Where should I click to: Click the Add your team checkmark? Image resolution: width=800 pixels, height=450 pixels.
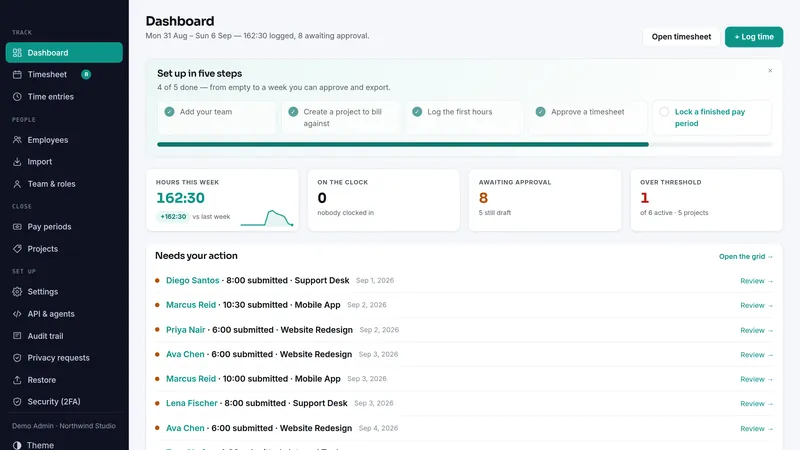tap(169, 112)
